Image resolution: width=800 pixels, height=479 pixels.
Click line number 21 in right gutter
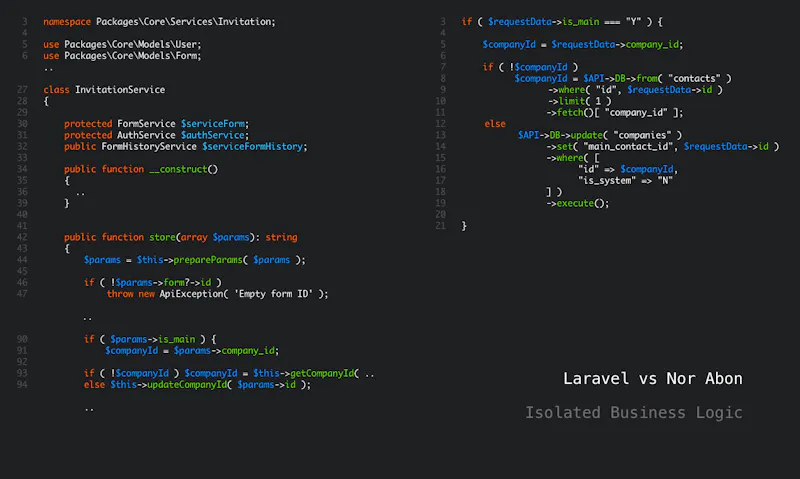pyautogui.click(x=440, y=226)
